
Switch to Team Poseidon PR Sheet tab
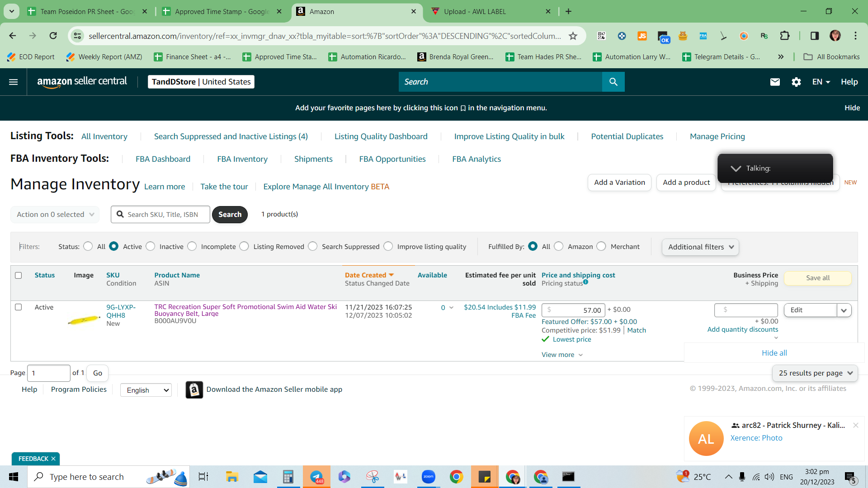(88, 11)
